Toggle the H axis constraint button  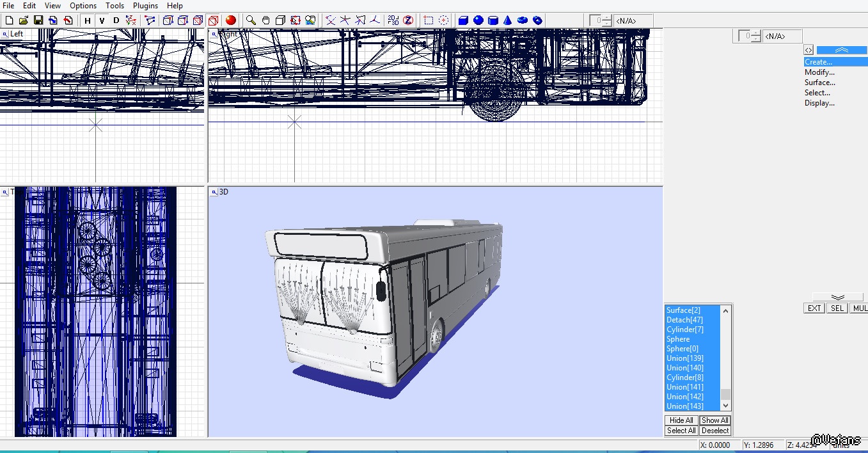point(88,20)
